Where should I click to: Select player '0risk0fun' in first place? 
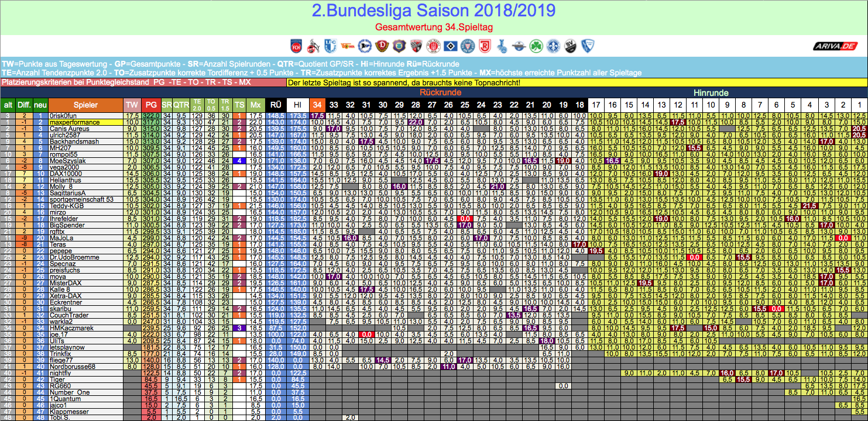pyautogui.click(x=85, y=116)
